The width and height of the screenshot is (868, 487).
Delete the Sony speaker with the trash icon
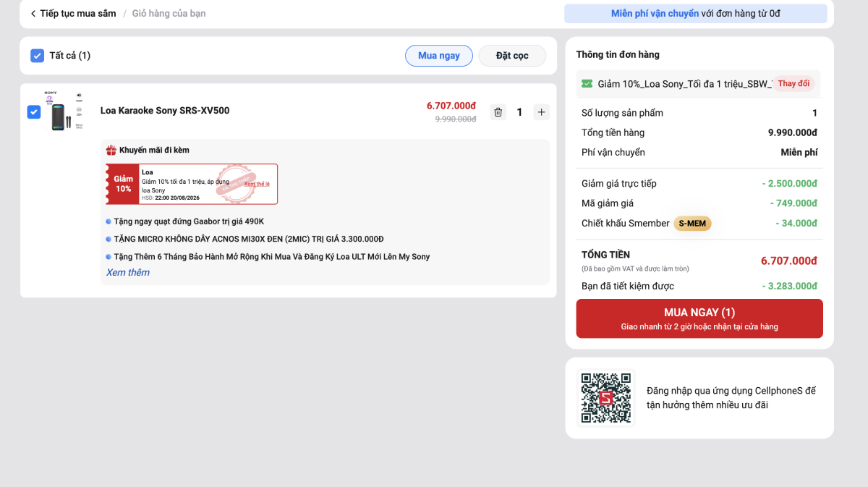point(498,112)
